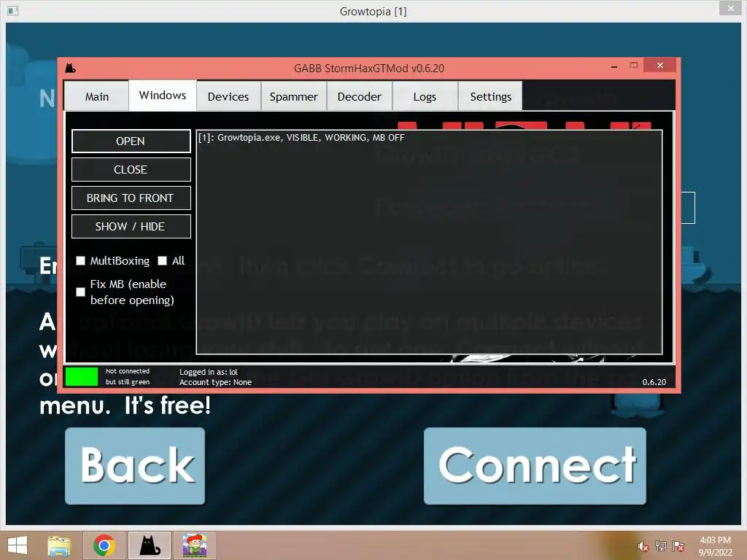Viewport: 747px width, 560px height.
Task: Maximize the GABB StormHaxGTMod window
Action: (634, 65)
